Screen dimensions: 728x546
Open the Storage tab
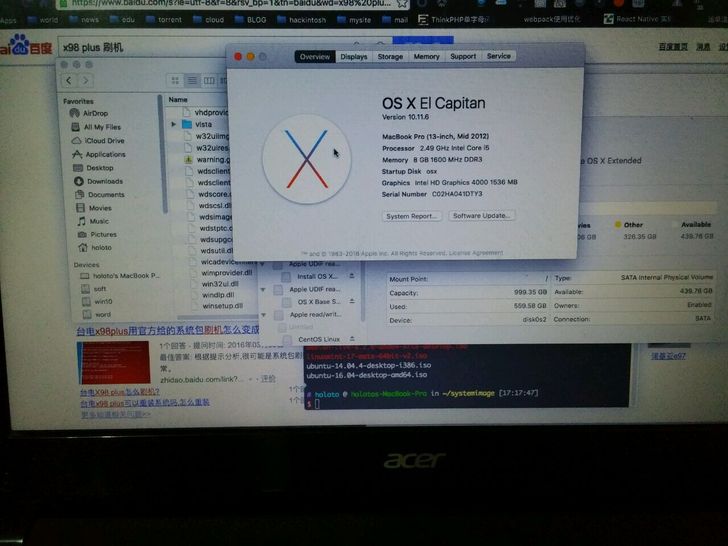coord(390,57)
